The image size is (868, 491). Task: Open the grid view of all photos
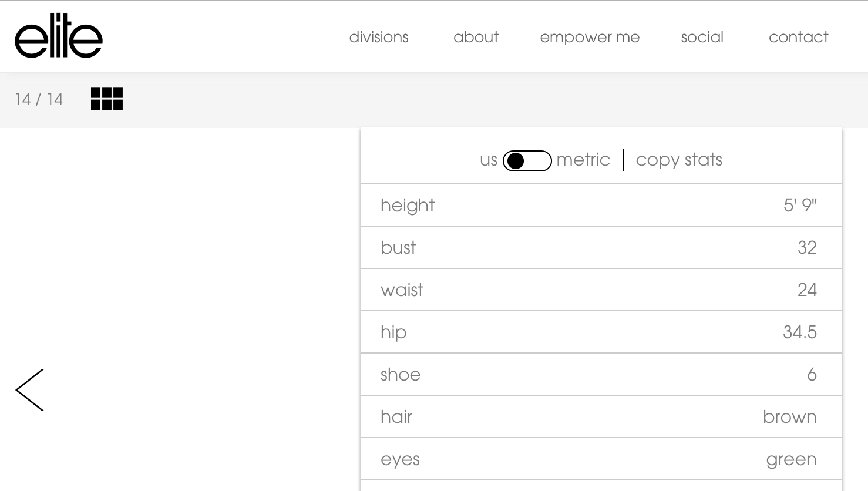coord(107,99)
